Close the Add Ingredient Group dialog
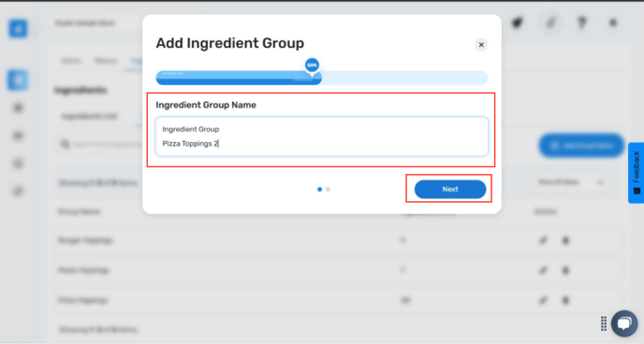 (481, 45)
